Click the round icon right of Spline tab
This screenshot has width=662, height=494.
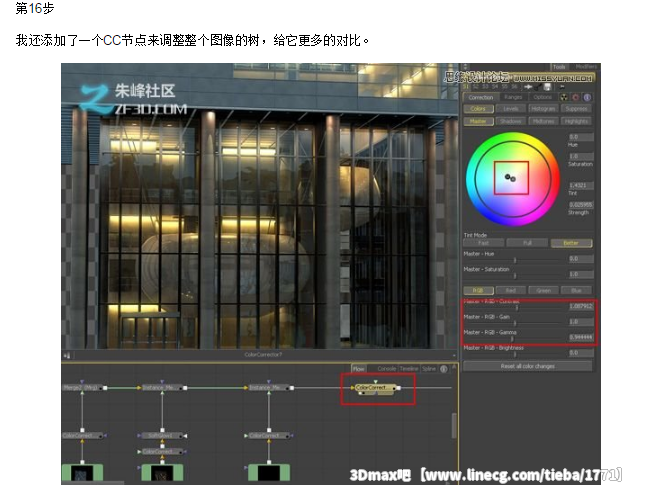coord(444,369)
